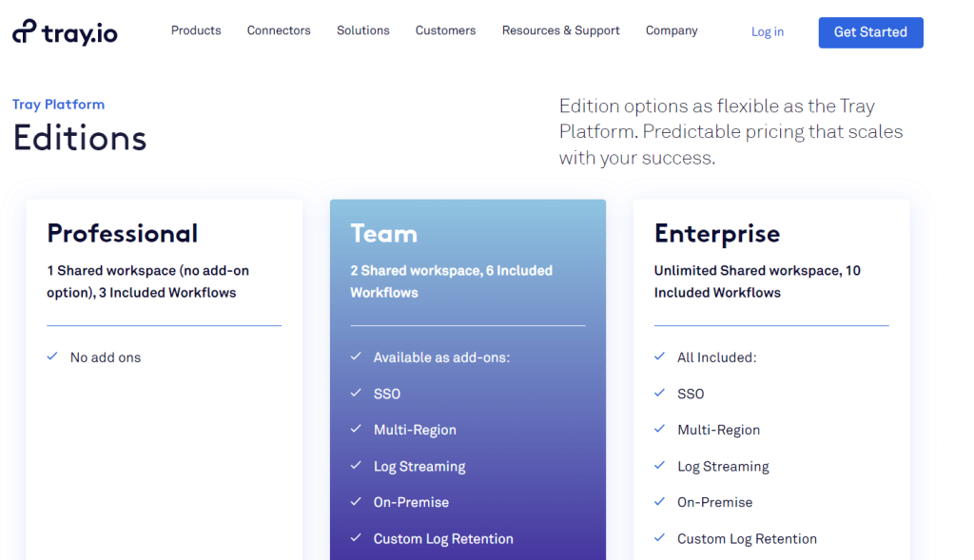Click Log Streaming text in Enterprise card

pos(723,467)
